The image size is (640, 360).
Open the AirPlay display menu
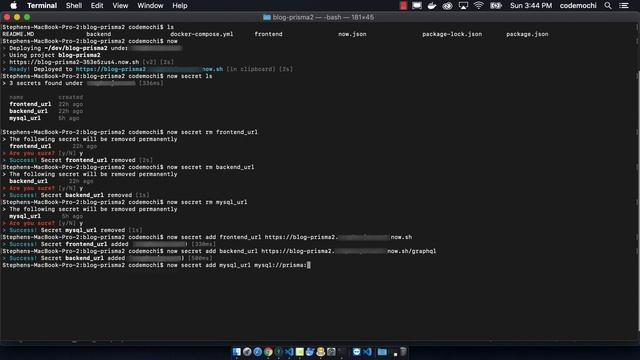tap(463, 5)
